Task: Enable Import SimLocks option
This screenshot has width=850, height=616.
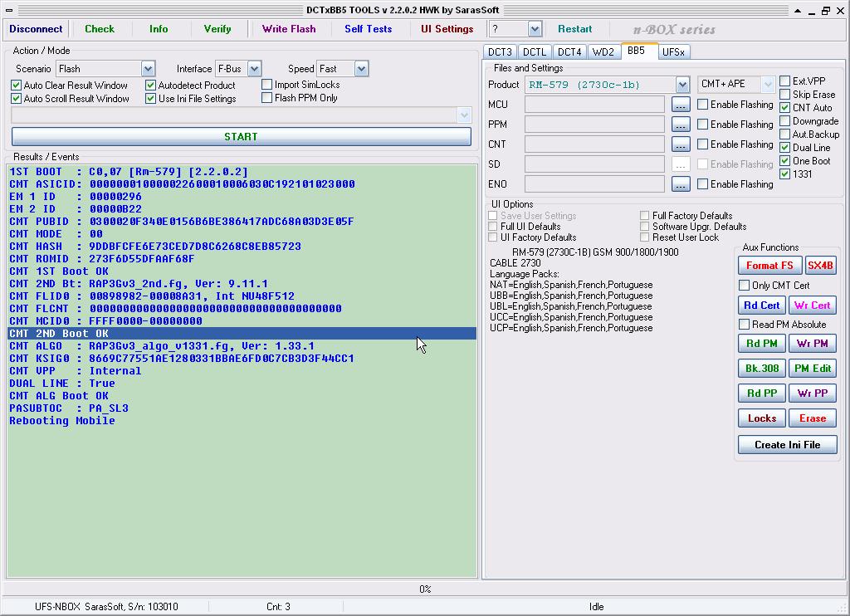Action: pyautogui.click(x=266, y=85)
